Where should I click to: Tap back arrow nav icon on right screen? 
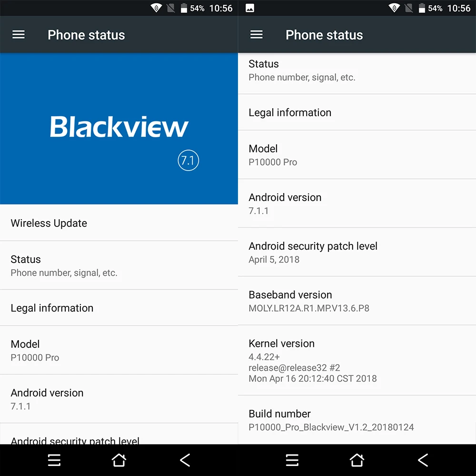(x=423, y=460)
